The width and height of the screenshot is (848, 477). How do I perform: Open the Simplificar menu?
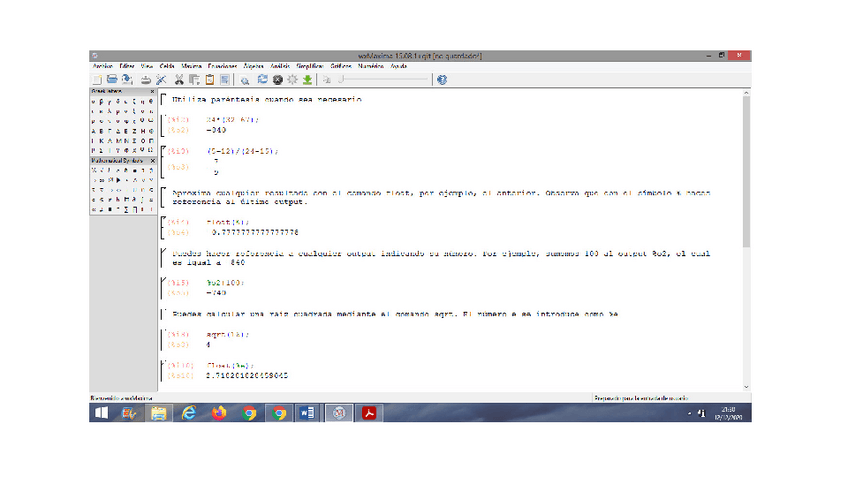(x=310, y=66)
